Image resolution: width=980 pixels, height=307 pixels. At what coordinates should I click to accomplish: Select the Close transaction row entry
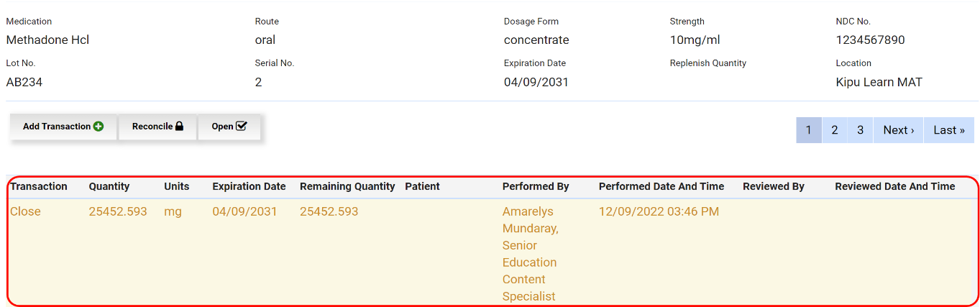tap(25, 211)
